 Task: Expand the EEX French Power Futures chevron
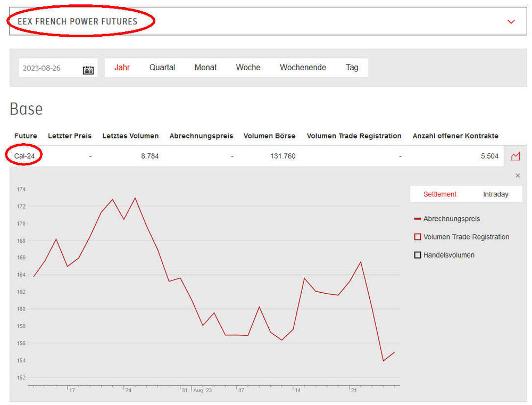[x=511, y=22]
